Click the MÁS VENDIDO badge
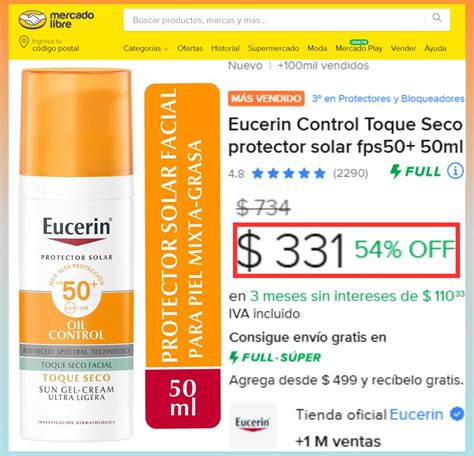 click(x=266, y=98)
